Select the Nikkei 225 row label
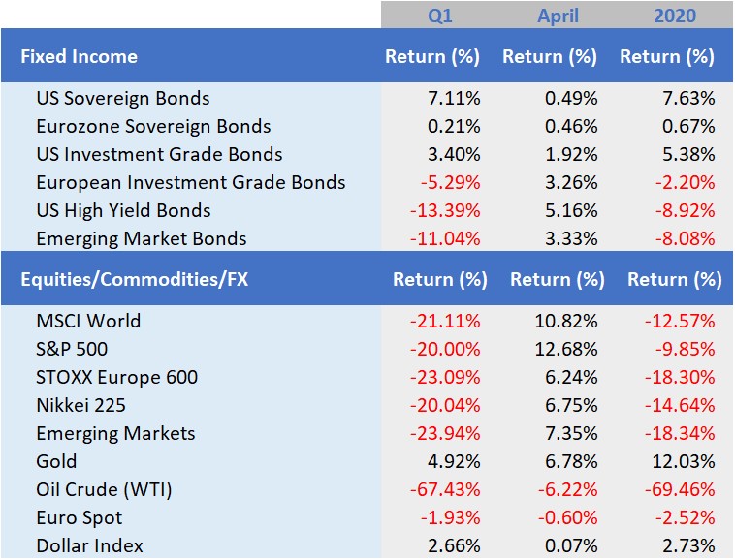The width and height of the screenshot is (735, 560). (80, 405)
